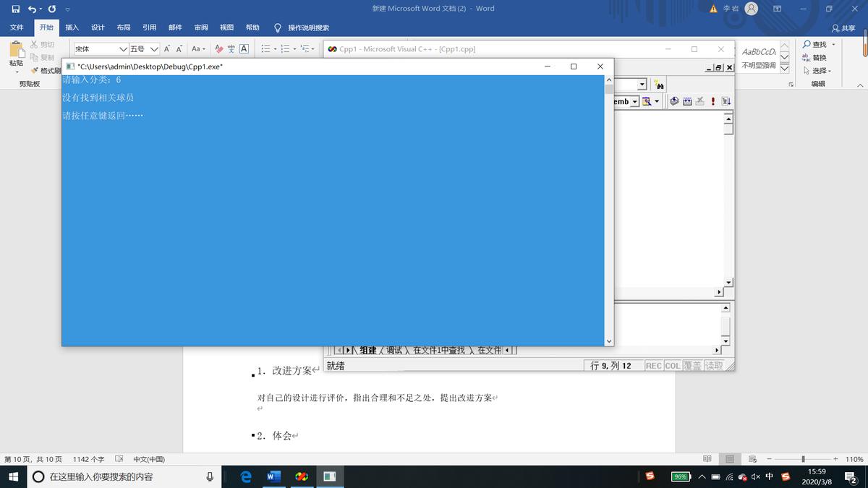Switch to the 插入 ribbon tab
868x488 pixels.
pos(72,27)
